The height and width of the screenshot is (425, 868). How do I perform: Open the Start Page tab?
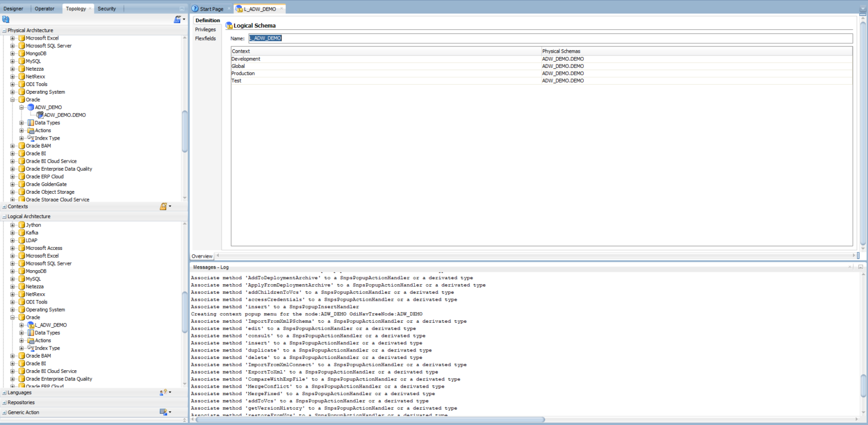pos(211,9)
